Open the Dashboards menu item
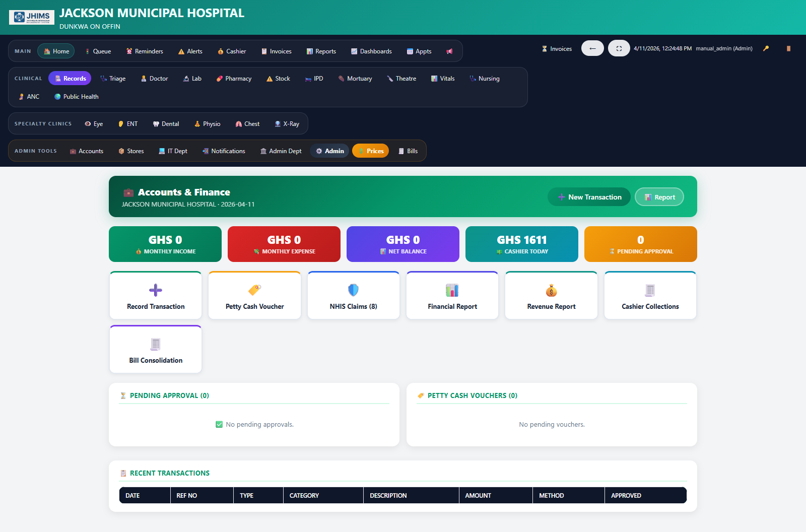 [371, 51]
